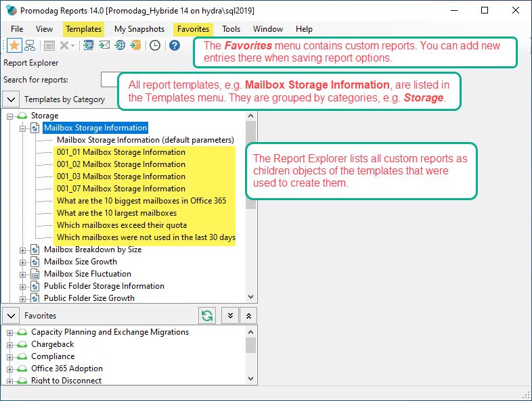Click the star Favorites toolbar icon
The height and width of the screenshot is (401, 532).
click(x=14, y=45)
